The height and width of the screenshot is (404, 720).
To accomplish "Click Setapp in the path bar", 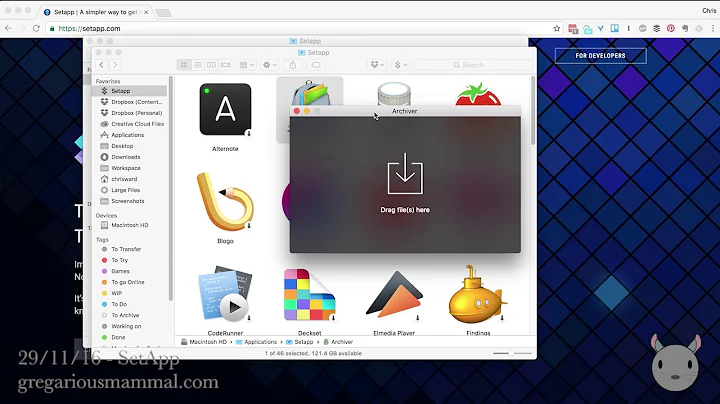I will pyautogui.click(x=299, y=342).
